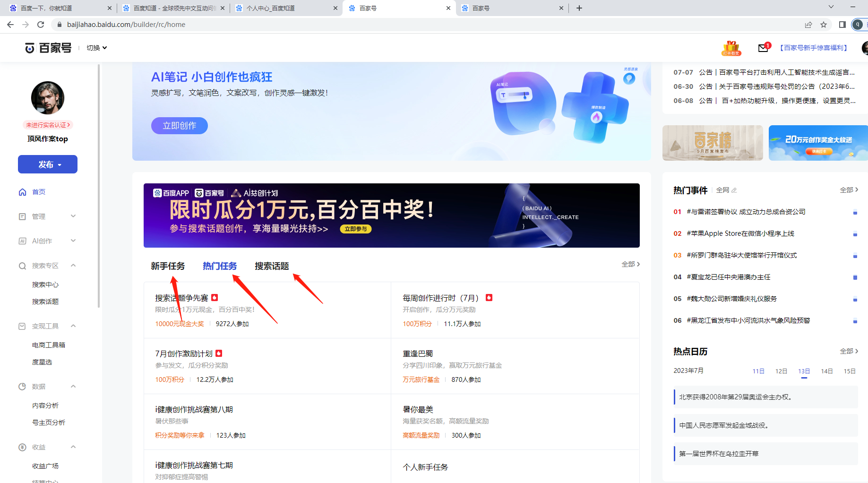Screen dimensions: 868x483
Task: Open 全部 link for 热点日历
Action: pyautogui.click(x=849, y=351)
